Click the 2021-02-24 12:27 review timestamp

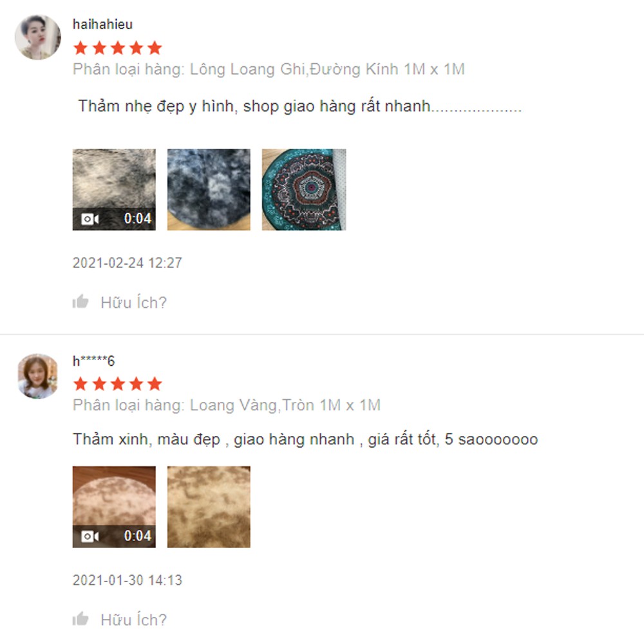128,263
